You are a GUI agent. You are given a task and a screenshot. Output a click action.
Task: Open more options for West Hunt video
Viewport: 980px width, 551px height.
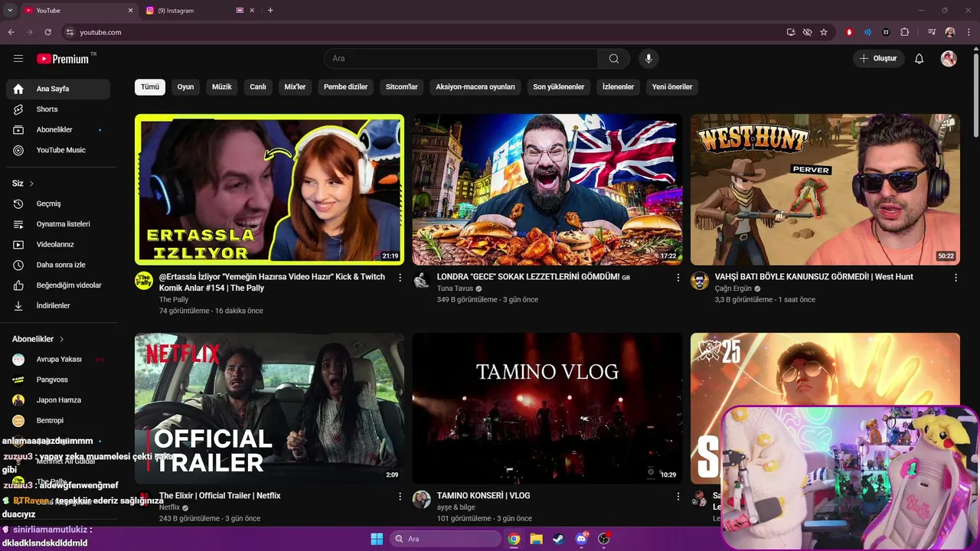tap(955, 278)
